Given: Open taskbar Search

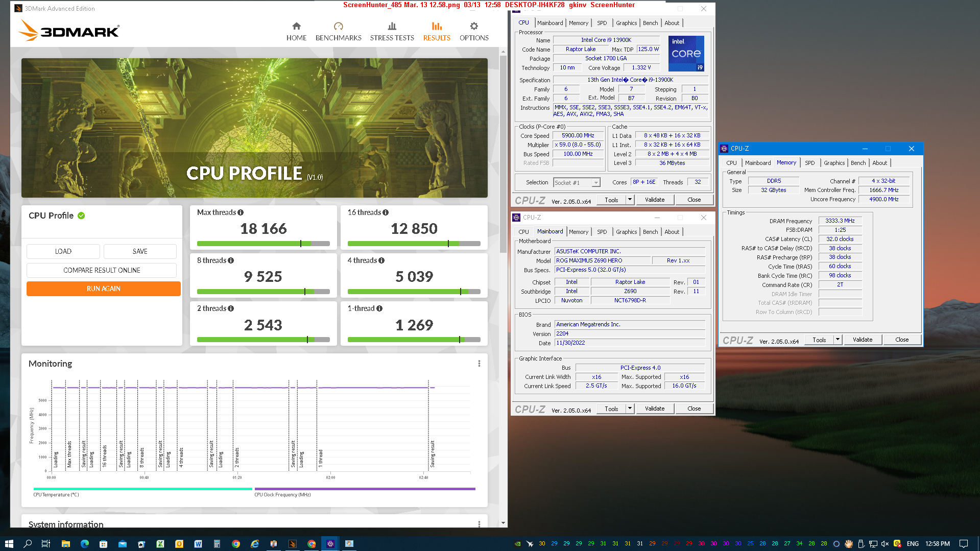Looking at the screenshot, I should click(28, 544).
